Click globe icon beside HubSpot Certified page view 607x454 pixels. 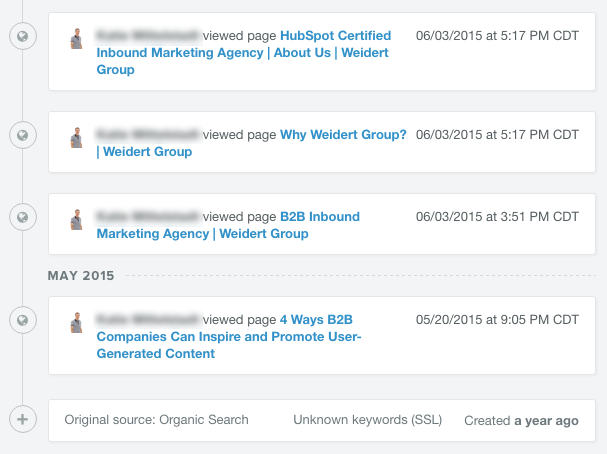[x=21, y=38]
